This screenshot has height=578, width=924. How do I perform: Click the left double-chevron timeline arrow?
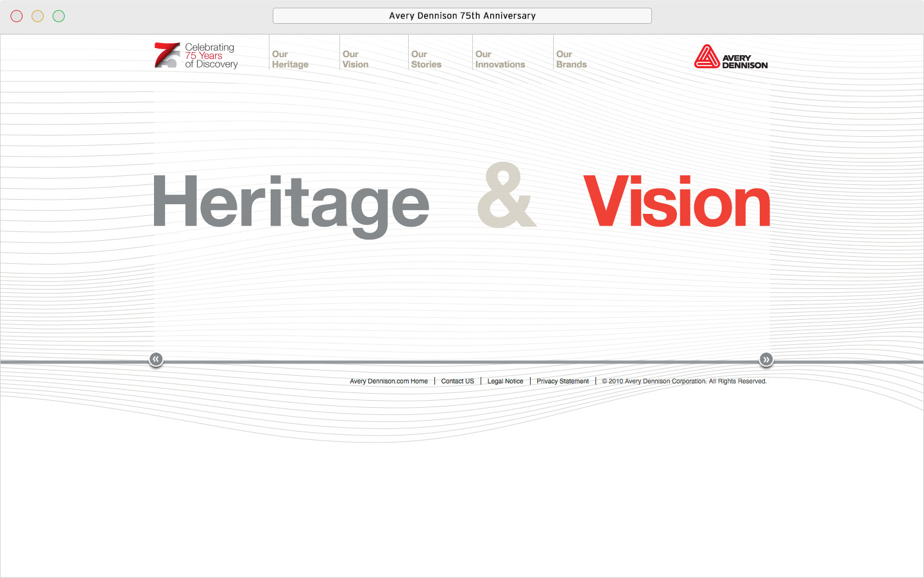point(156,360)
